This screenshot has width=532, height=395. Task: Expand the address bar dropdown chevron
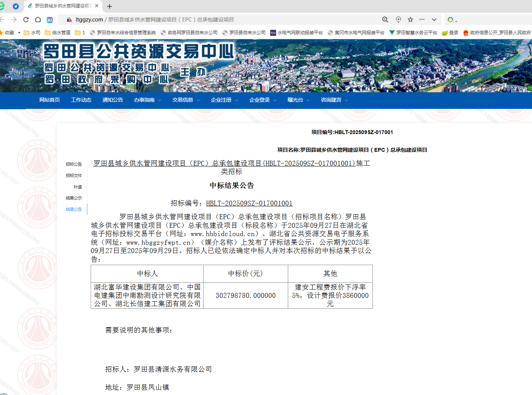[x=434, y=20]
